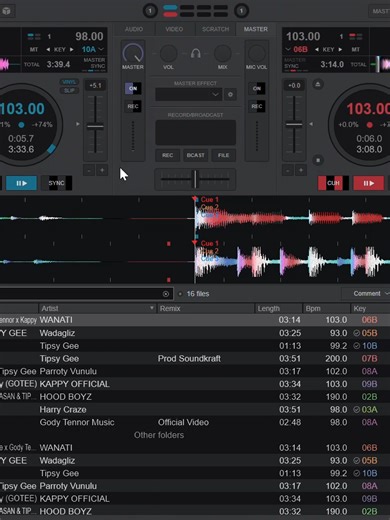
Task: Click the eject icon on the right deck
Action: pyautogui.click(x=318, y=84)
